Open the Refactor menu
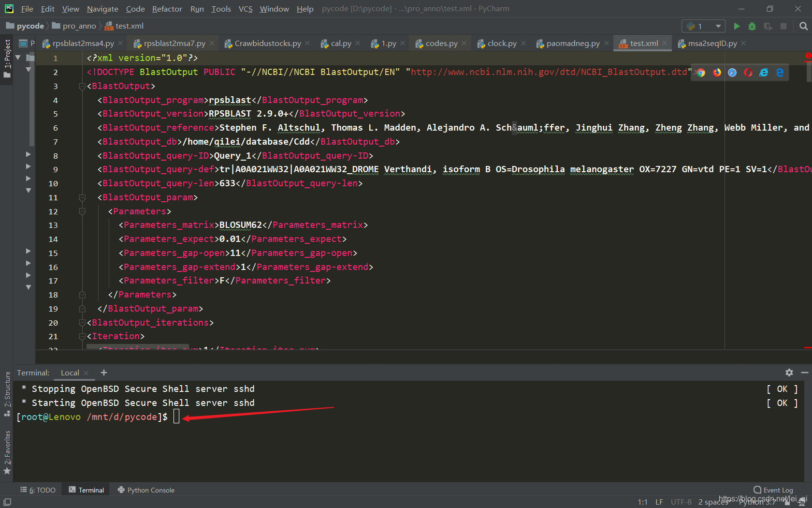Viewport: 812px width, 508px height. pos(167,9)
